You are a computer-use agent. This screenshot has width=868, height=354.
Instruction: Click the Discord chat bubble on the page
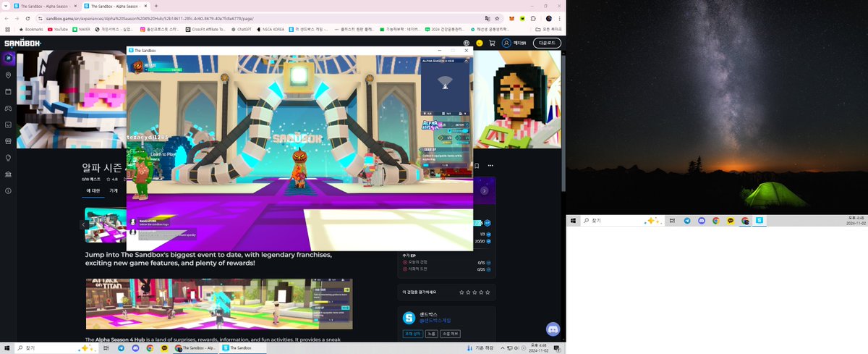tap(553, 329)
